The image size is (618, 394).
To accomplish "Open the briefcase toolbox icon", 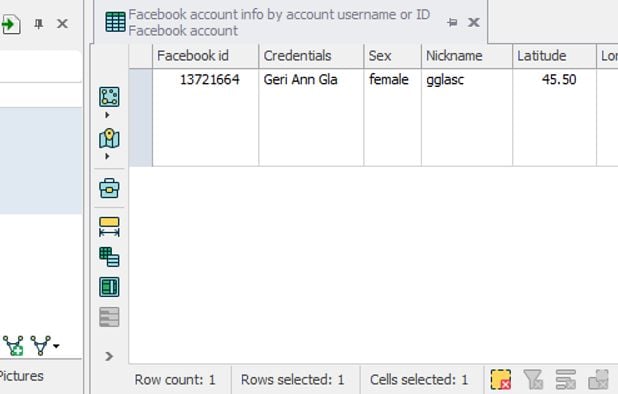I will pyautogui.click(x=109, y=188).
